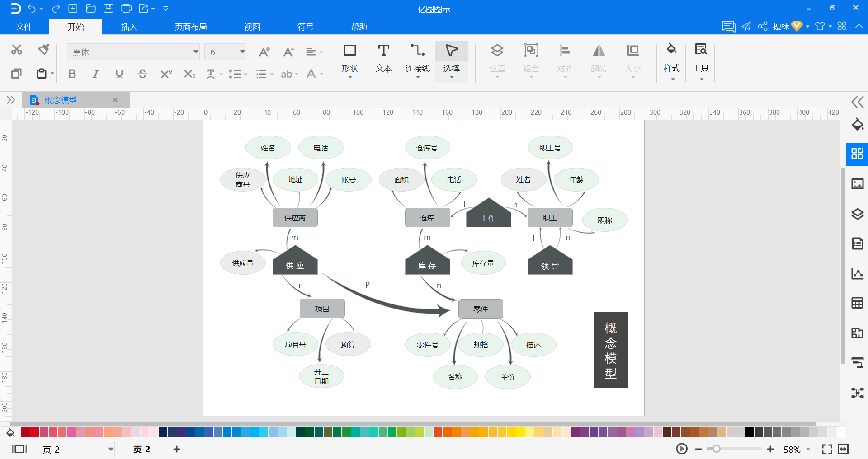Pick the black color swatch in palette
The height and width of the screenshot is (459, 868).
[749, 432]
